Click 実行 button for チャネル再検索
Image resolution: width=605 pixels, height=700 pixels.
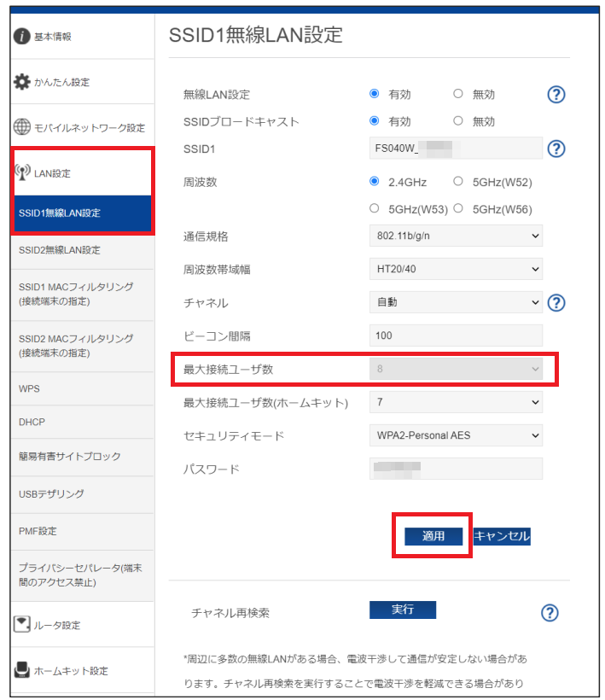(x=403, y=610)
